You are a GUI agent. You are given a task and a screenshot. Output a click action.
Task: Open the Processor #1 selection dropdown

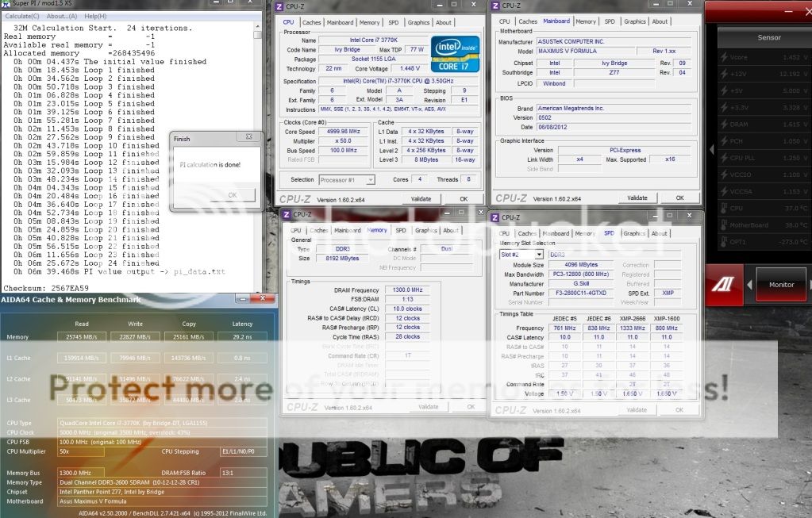coord(348,180)
